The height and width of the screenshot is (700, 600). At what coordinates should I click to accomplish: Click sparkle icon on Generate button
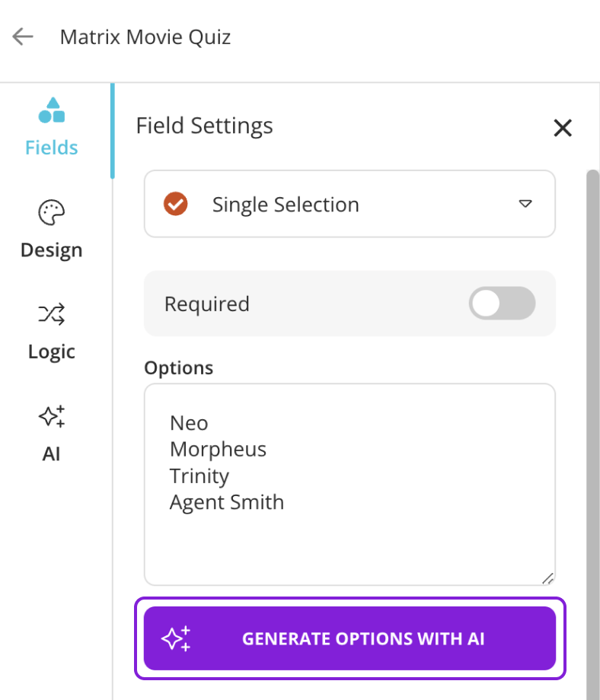click(x=176, y=638)
